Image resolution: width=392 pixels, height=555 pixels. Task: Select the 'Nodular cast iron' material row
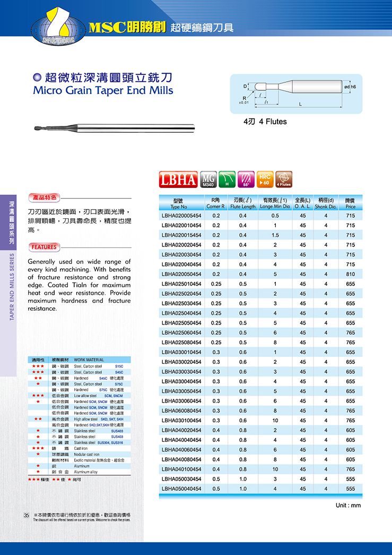(80, 455)
